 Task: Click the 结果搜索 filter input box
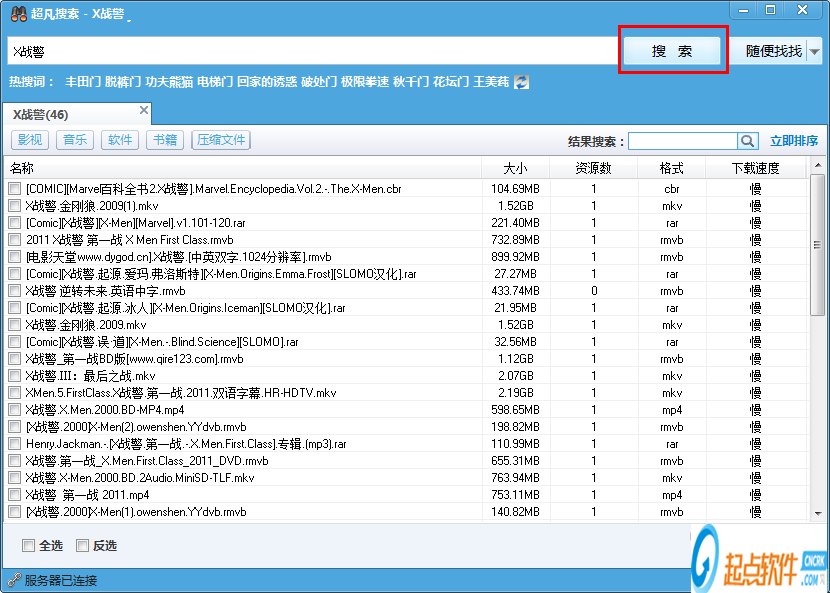point(683,141)
